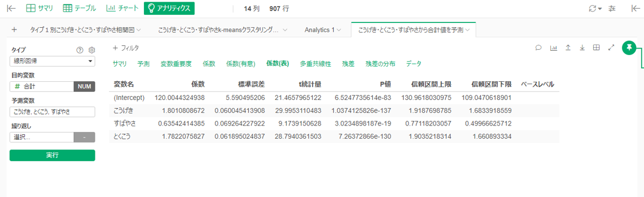The width and height of the screenshot is (644, 197).
Task: Click the chart toolbar icon
Action: (x=553, y=47)
